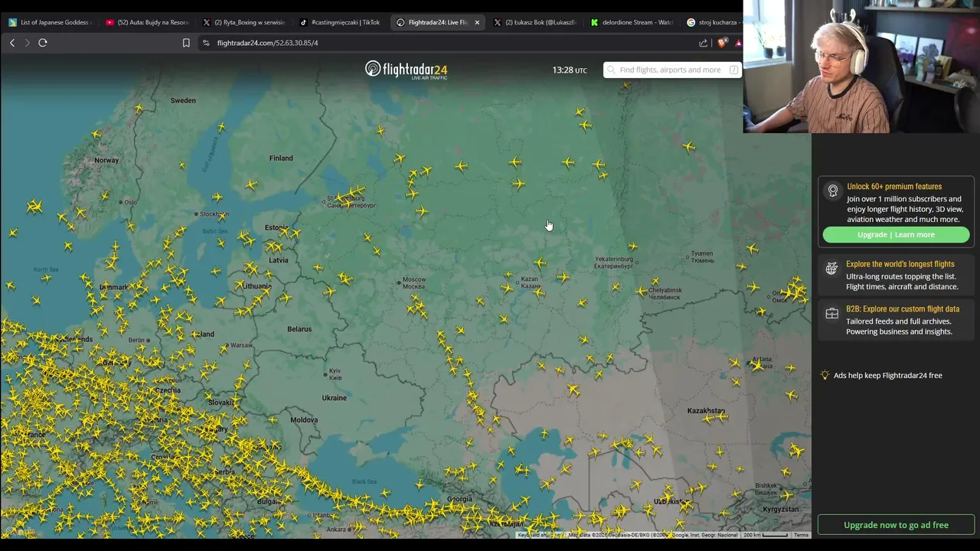The width and height of the screenshot is (980, 551).
Task: Click the Belarus country label
Action: click(299, 329)
